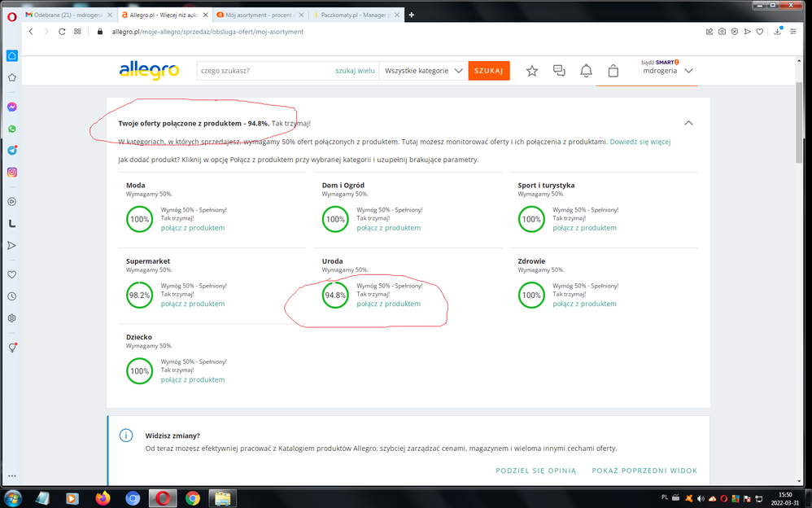Image resolution: width=812 pixels, height=508 pixels.
Task: Click połącz z produktem under Uroda
Action: click(x=388, y=304)
